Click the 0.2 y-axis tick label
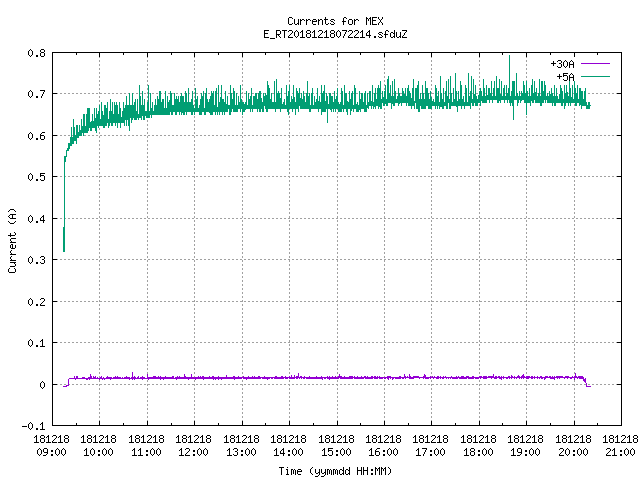Screen dimensions: 640x480 click(x=36, y=302)
